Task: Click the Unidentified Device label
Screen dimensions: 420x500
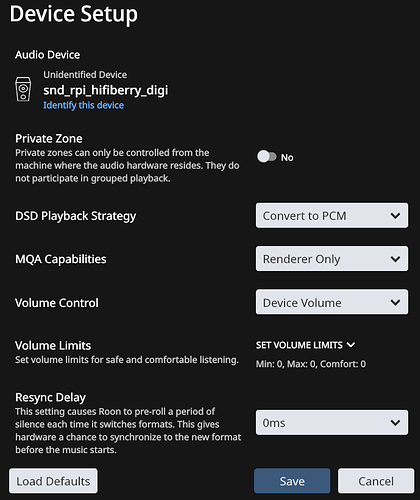Action: [85, 75]
